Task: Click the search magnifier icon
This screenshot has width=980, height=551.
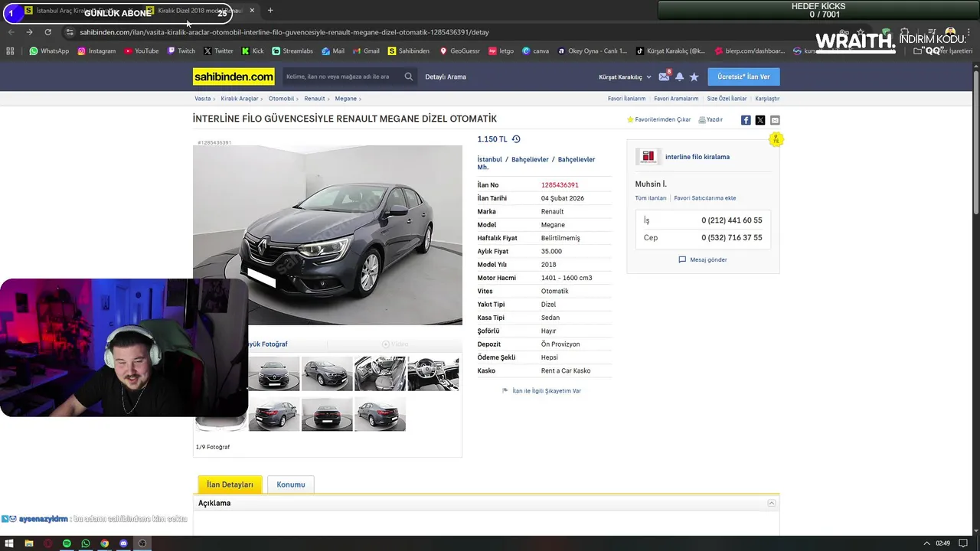Action: point(408,77)
